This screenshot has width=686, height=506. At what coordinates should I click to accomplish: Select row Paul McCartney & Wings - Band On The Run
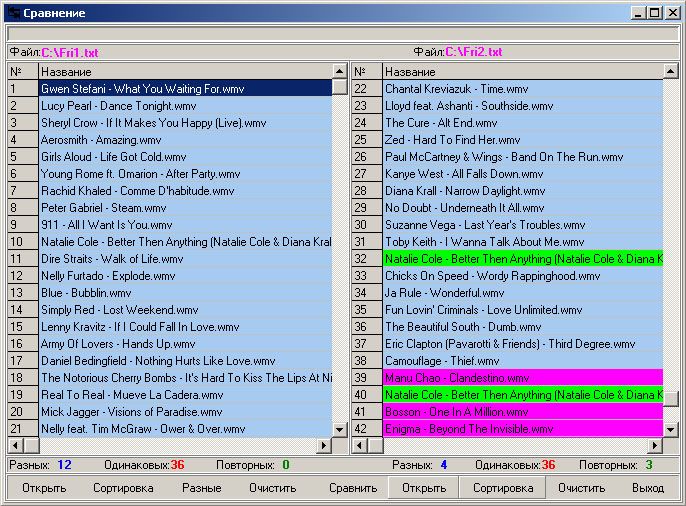[x=523, y=157]
